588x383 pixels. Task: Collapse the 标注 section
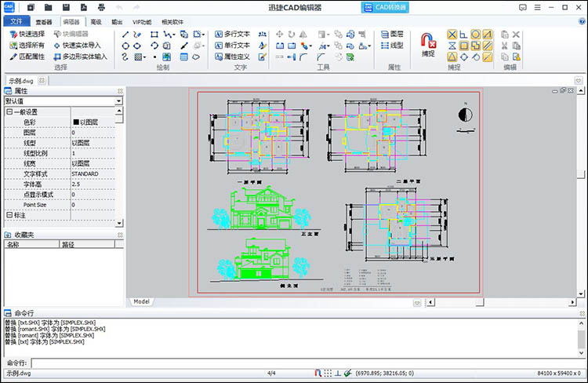pyautogui.click(x=9, y=215)
